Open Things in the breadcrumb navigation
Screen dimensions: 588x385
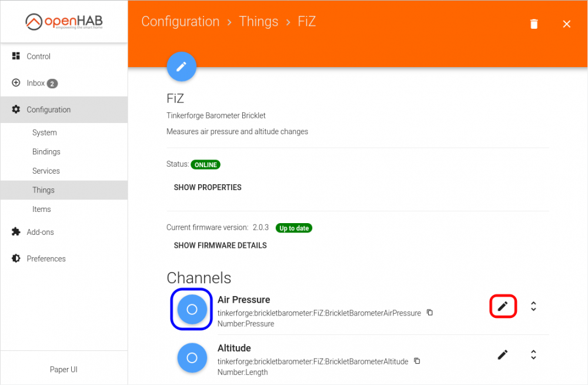[x=259, y=21]
